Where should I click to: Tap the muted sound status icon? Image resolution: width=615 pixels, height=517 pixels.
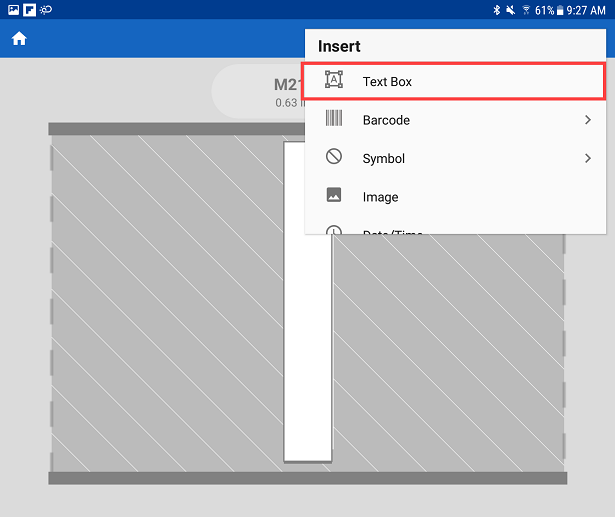point(511,9)
